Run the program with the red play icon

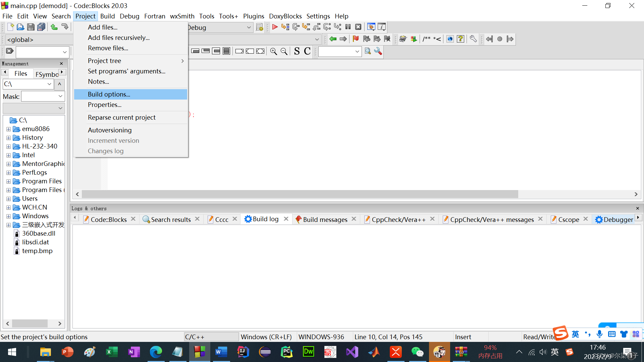[x=275, y=27]
